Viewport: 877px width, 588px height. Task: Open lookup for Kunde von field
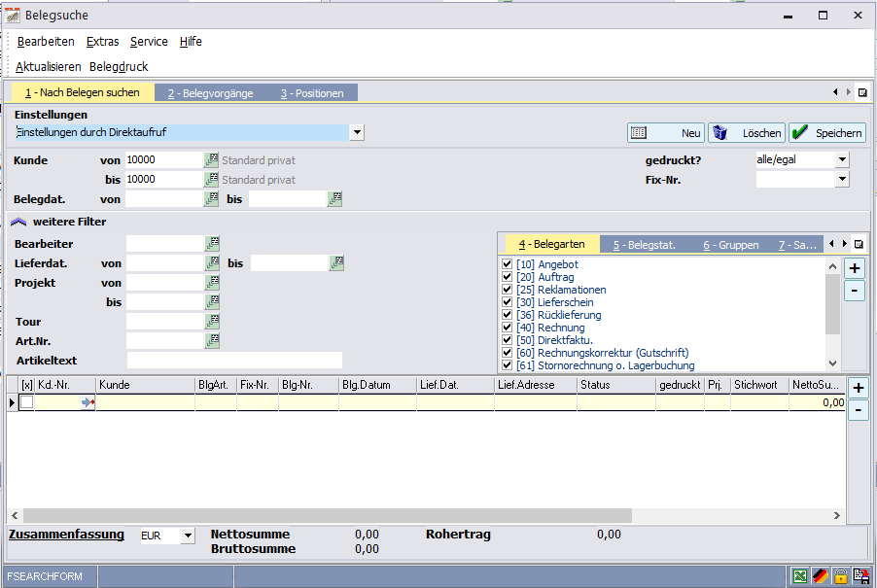[211, 159]
